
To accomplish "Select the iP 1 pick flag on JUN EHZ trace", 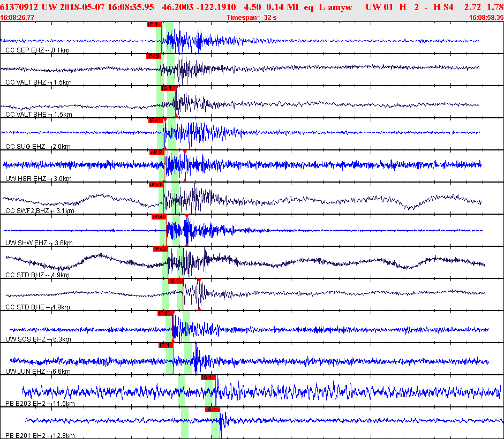I will click(166, 345).
